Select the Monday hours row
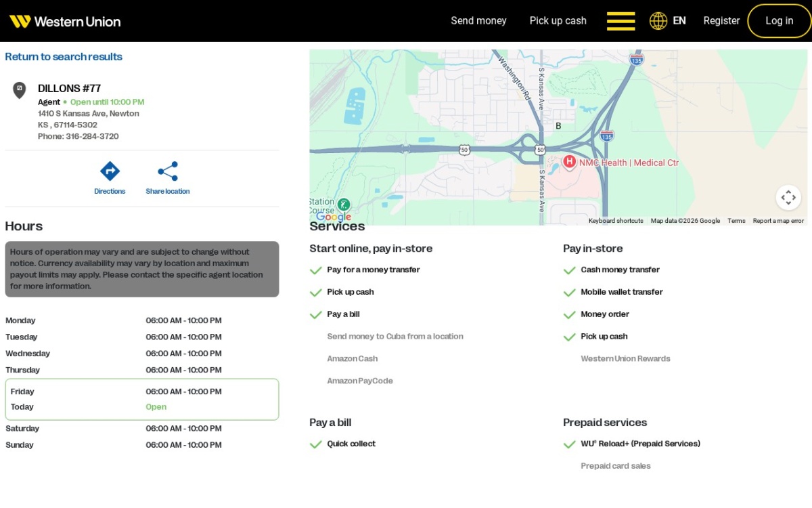The width and height of the screenshot is (812, 508). [142, 320]
